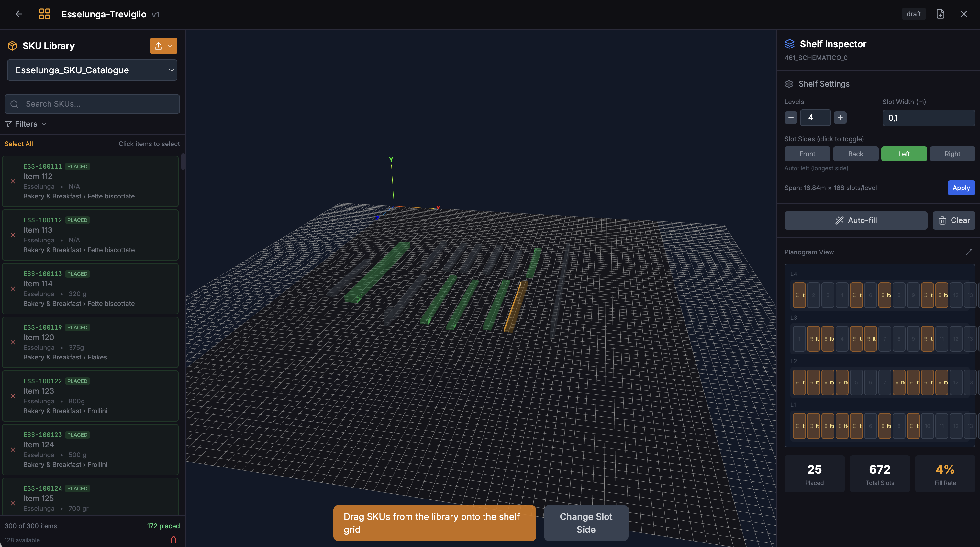Toggle the Back slot side on

pos(856,154)
